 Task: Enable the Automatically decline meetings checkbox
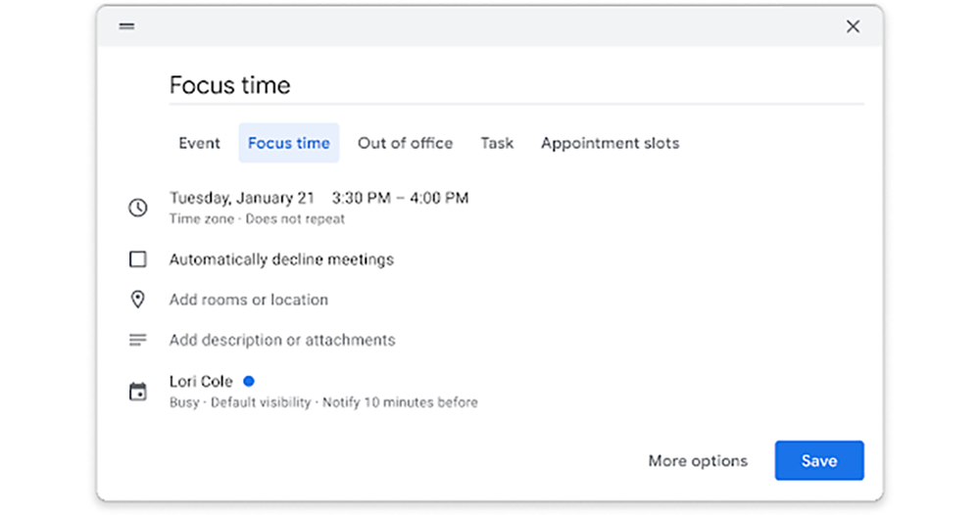138,259
